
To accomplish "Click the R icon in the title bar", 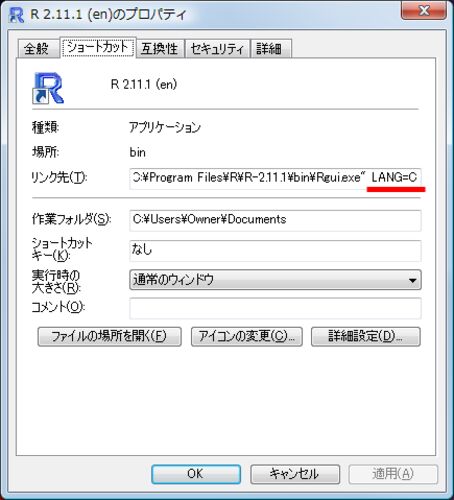I will (16, 15).
